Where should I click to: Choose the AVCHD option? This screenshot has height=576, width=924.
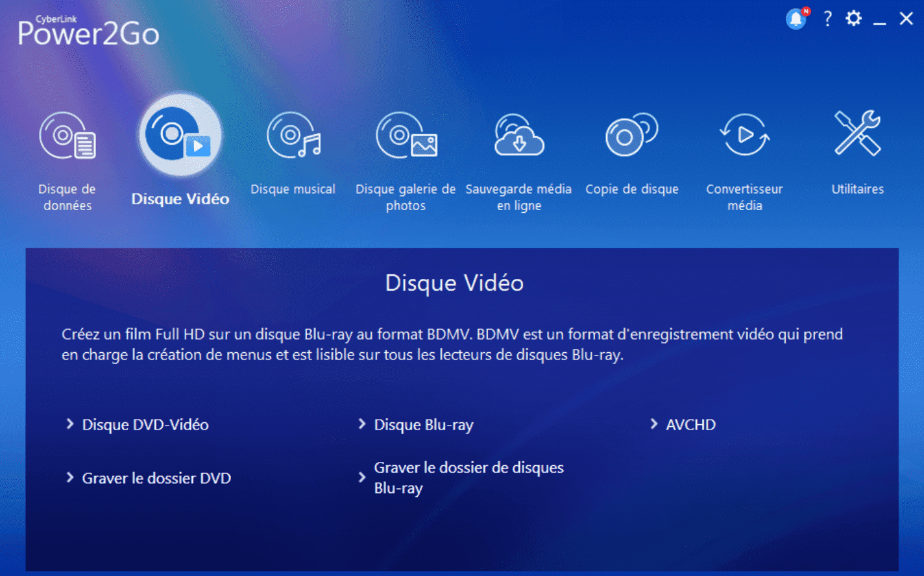691,425
